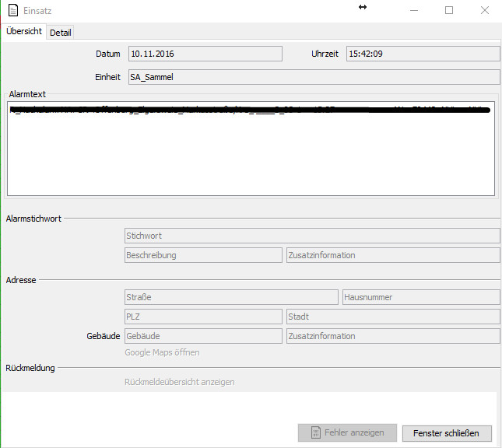The width and height of the screenshot is (502, 448).
Task: Click the Straße address field
Action: pos(231,297)
